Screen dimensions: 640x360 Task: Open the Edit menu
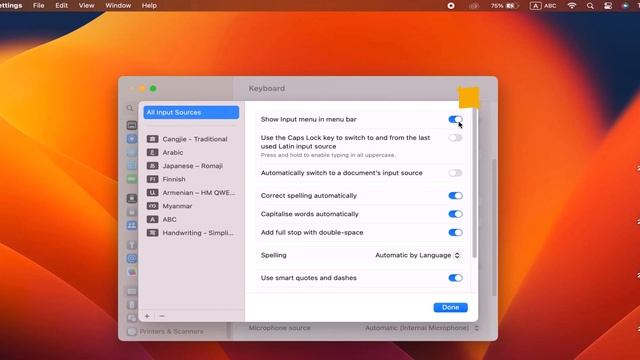(62, 6)
